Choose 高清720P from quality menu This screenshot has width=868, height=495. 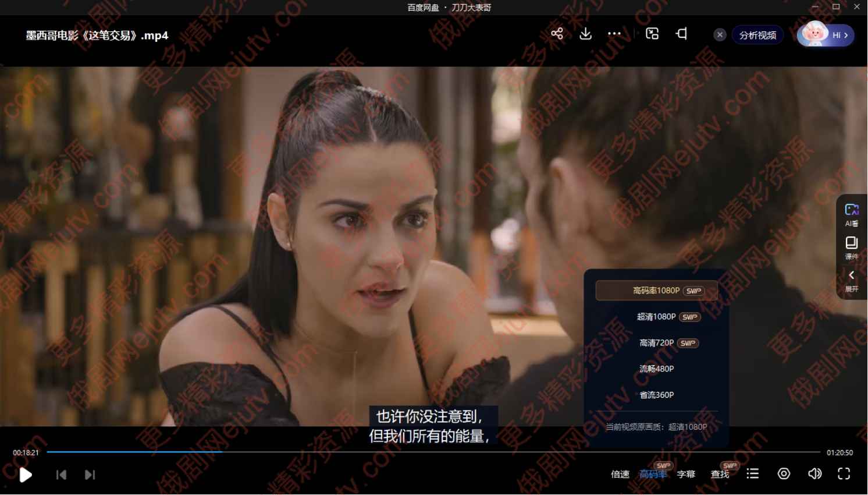point(656,343)
